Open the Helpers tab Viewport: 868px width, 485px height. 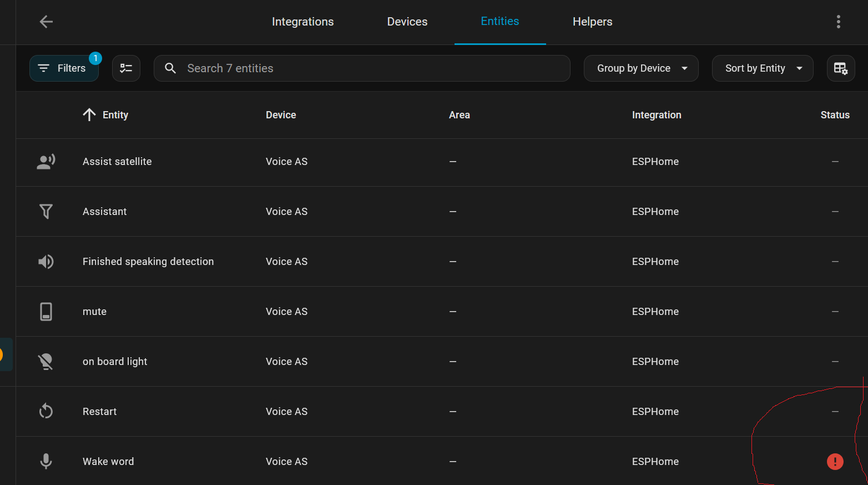coord(592,22)
